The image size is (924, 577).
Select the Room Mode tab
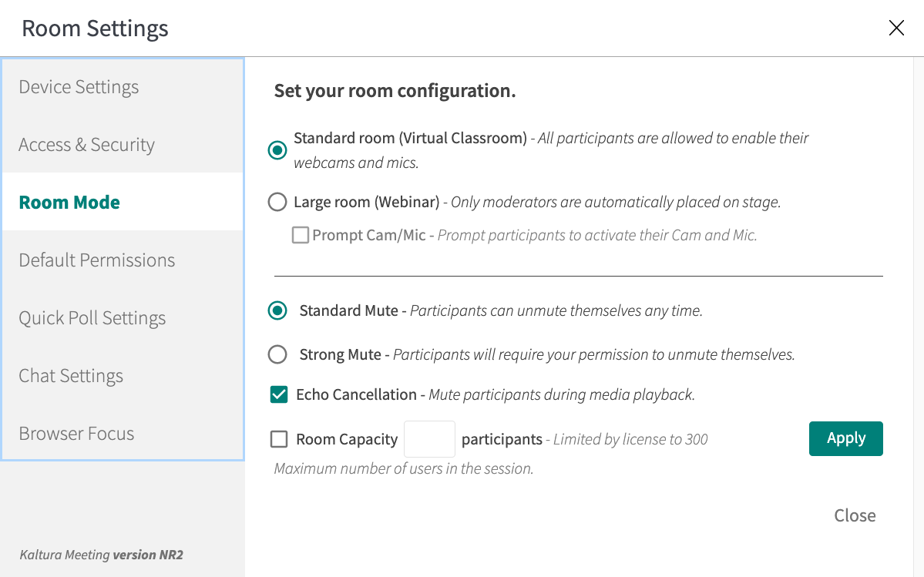(x=69, y=203)
